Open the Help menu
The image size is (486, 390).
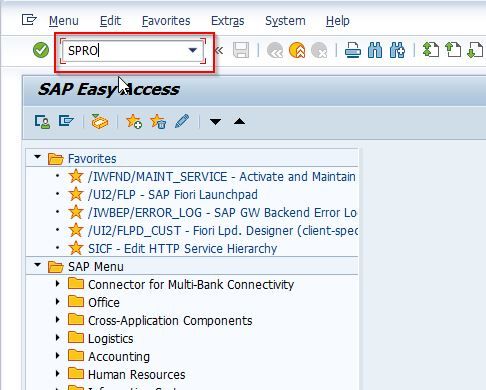pos(338,21)
